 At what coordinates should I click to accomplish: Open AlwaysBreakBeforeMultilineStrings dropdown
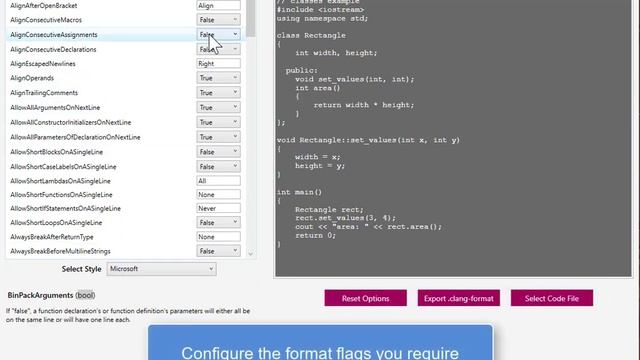pyautogui.click(x=218, y=251)
